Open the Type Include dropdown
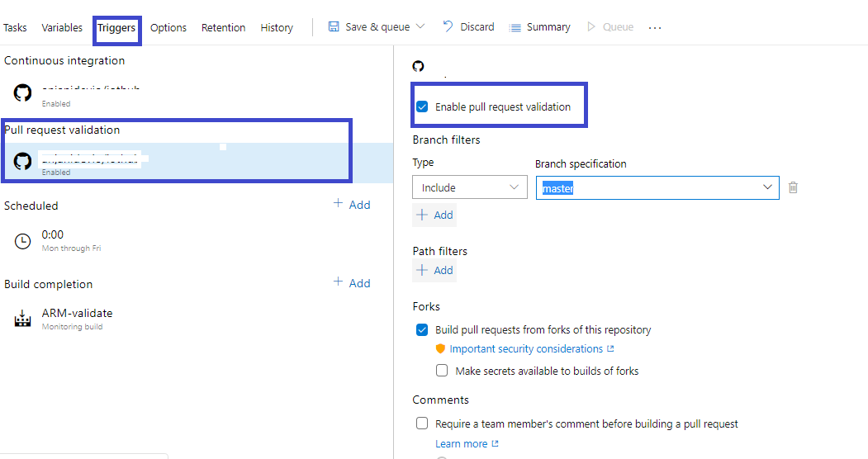Screen dimensions: 868x459 click(469, 187)
